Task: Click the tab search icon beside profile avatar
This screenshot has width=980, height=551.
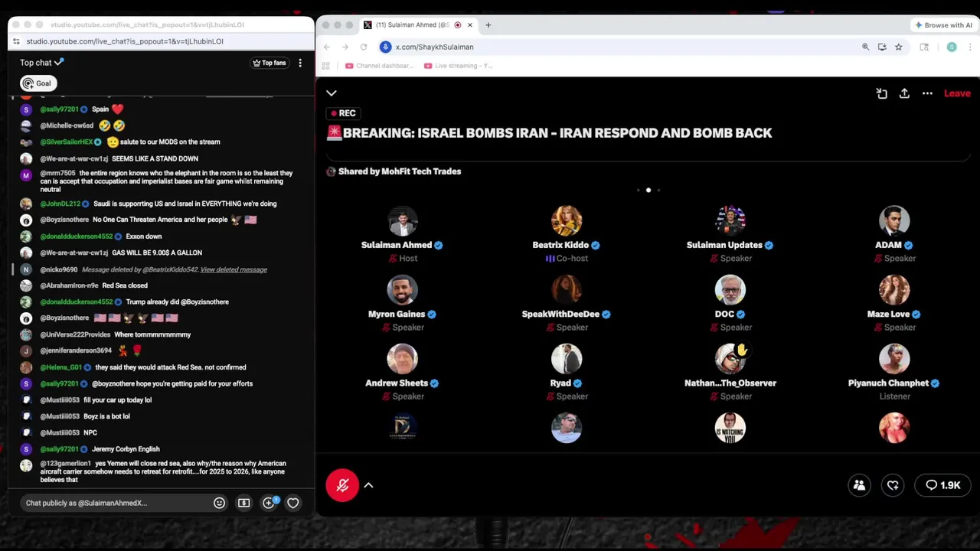Action: pyautogui.click(x=925, y=47)
